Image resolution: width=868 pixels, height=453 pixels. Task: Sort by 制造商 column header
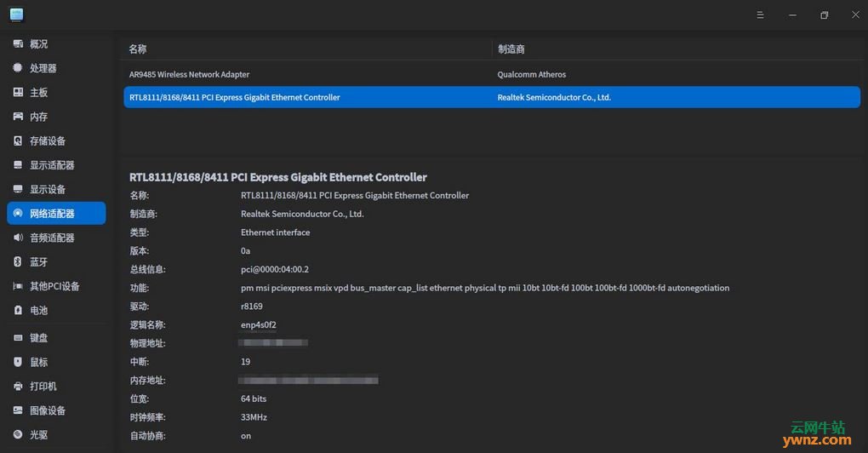click(x=511, y=49)
